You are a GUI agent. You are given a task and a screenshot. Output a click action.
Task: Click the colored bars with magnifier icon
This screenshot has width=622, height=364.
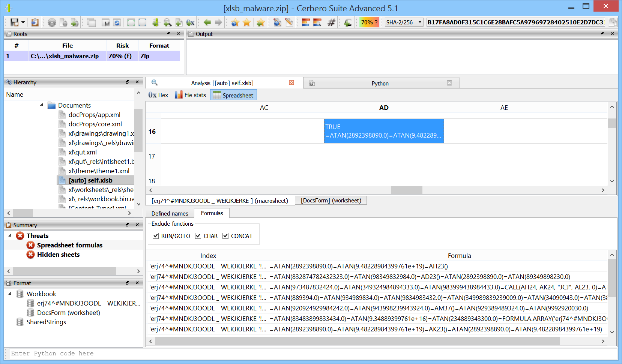[x=317, y=22]
